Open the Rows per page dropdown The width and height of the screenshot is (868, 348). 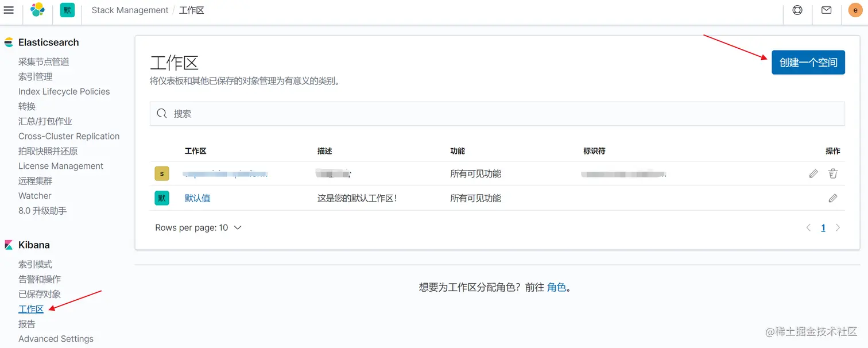(x=198, y=227)
